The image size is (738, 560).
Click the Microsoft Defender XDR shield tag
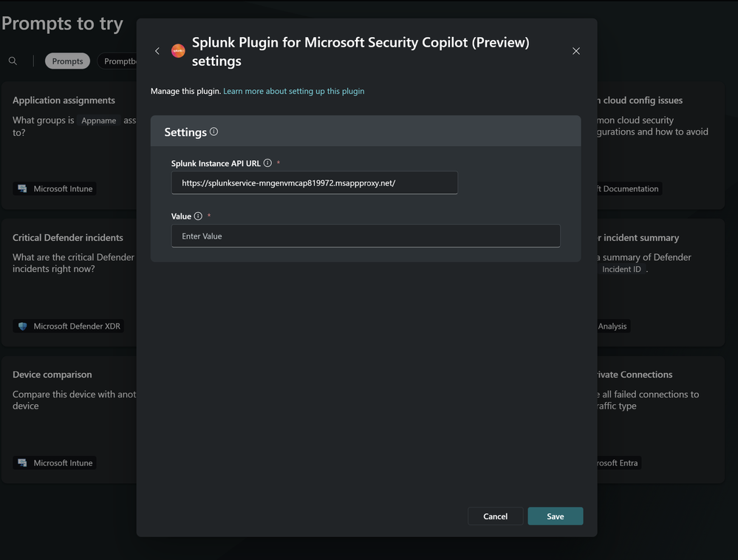[x=68, y=326]
